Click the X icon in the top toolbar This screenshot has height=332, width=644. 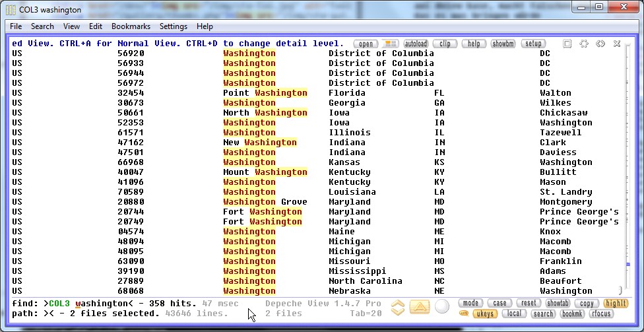tap(617, 44)
